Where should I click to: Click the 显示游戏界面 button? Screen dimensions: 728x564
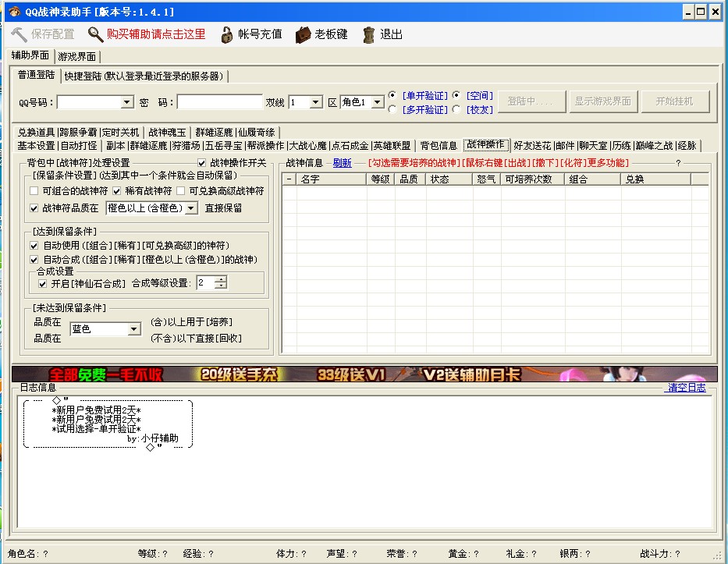pos(603,101)
